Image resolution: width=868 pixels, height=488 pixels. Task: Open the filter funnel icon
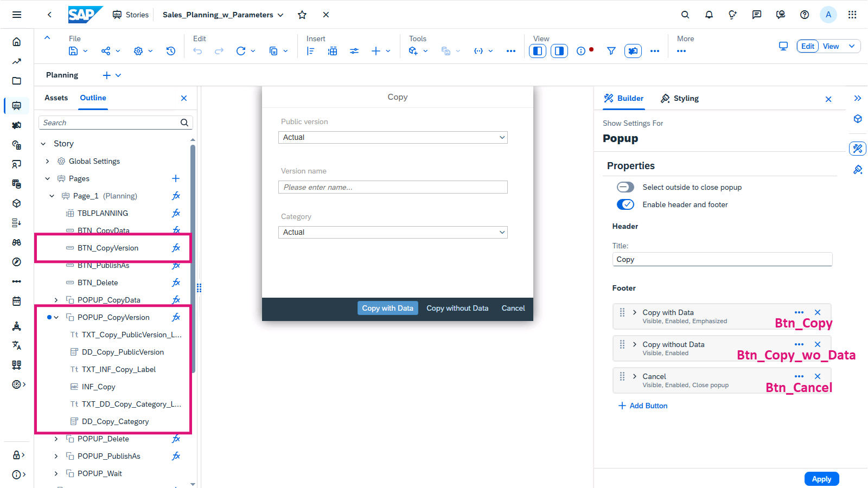(611, 51)
